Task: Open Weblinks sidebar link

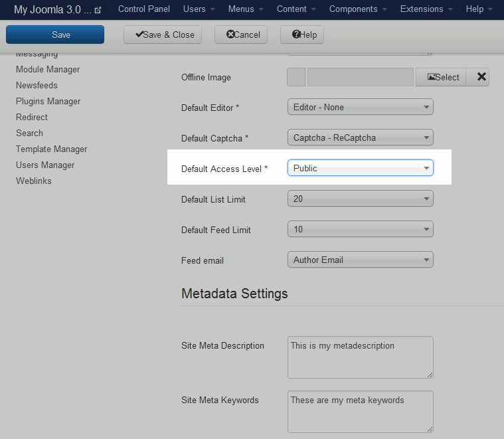Action: click(x=34, y=181)
